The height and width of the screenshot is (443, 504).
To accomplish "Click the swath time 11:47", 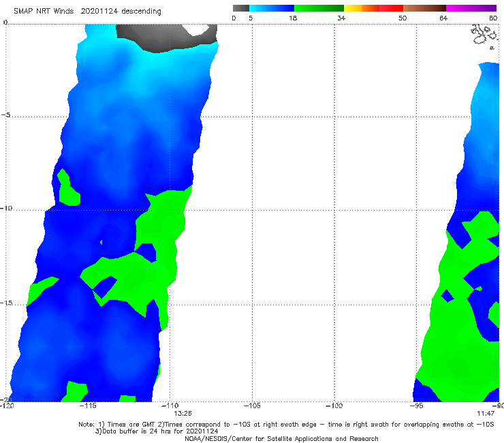I will 486,414.
